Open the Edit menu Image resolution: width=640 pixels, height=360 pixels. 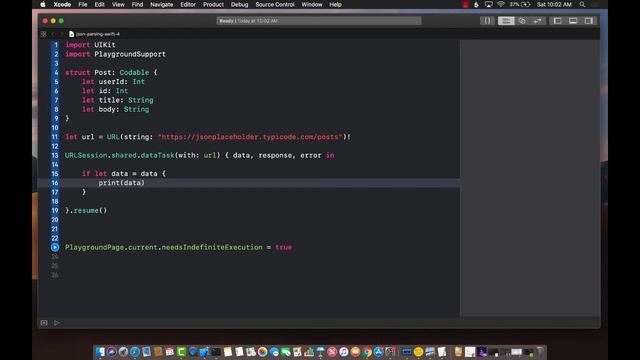pyautogui.click(x=100, y=4)
